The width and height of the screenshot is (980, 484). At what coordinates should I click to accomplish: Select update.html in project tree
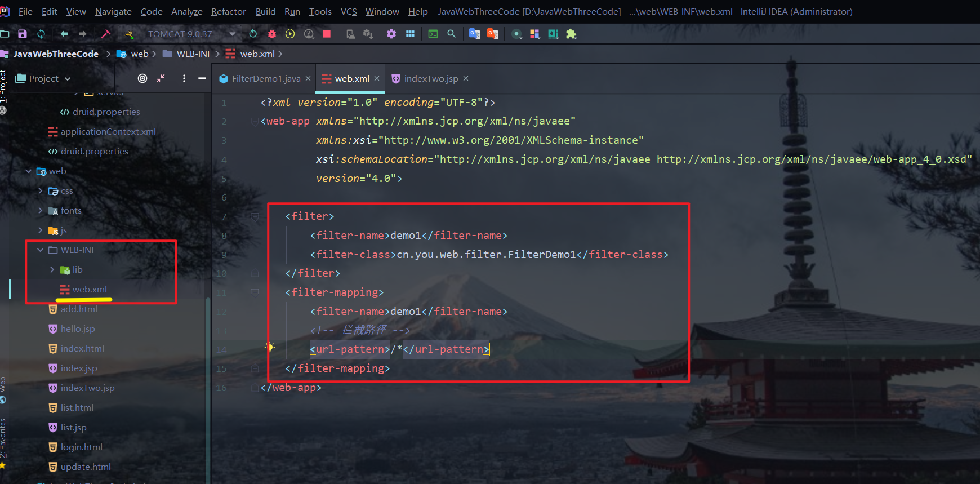pyautogui.click(x=86, y=467)
